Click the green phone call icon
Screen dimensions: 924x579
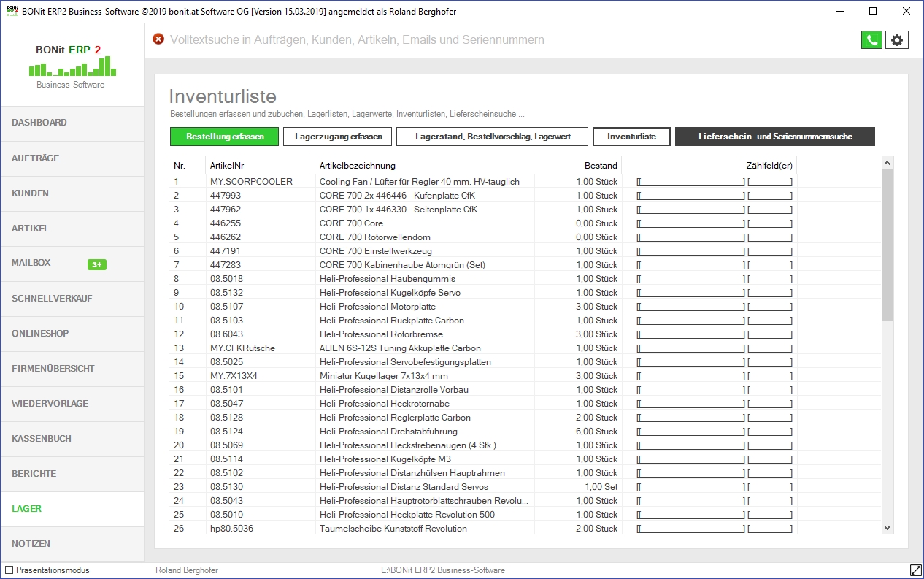pyautogui.click(x=871, y=40)
